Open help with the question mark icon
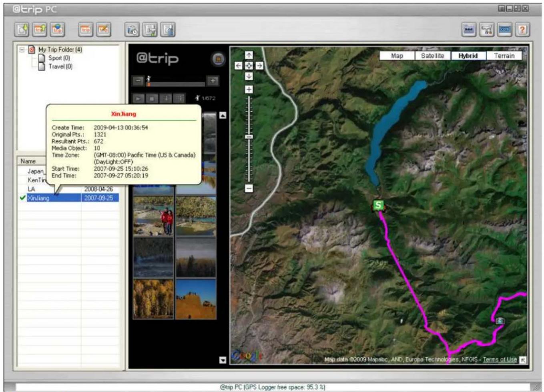 click(x=522, y=30)
